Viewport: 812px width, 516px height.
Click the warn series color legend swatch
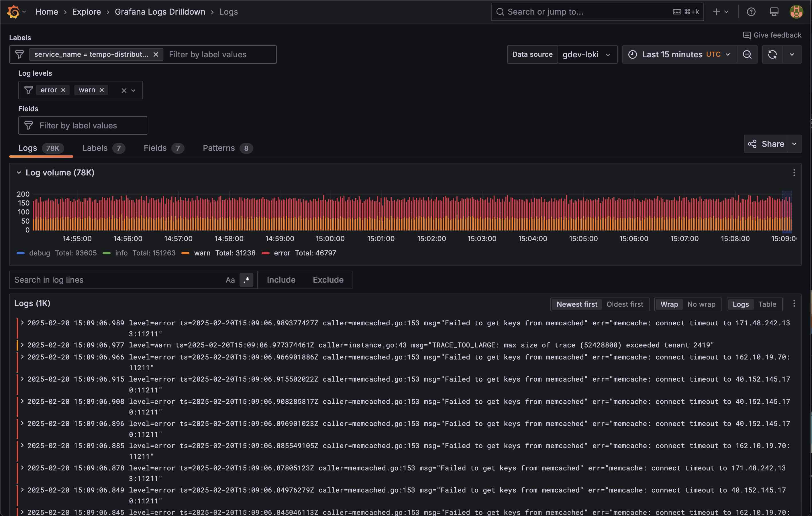click(185, 253)
